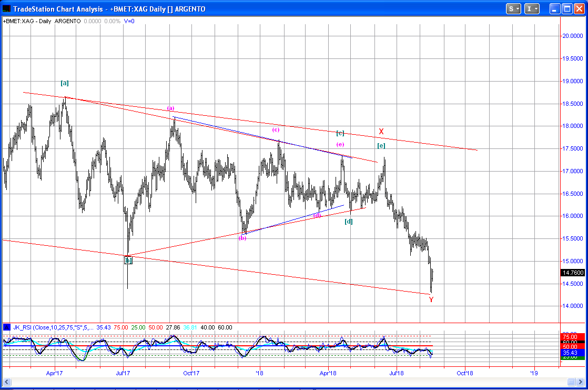Maximize the Chart Analysis window

click(x=567, y=8)
